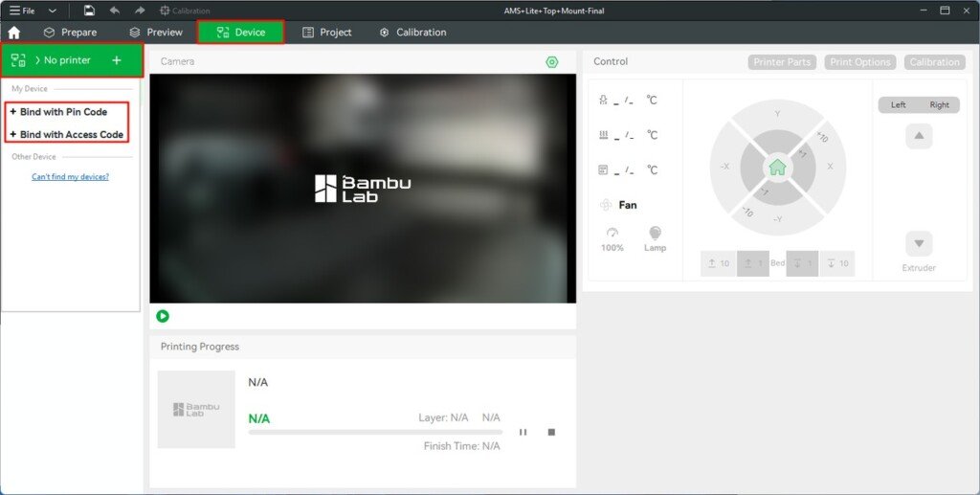Click the Undo arrow icon
The image size is (980, 495).
click(115, 11)
